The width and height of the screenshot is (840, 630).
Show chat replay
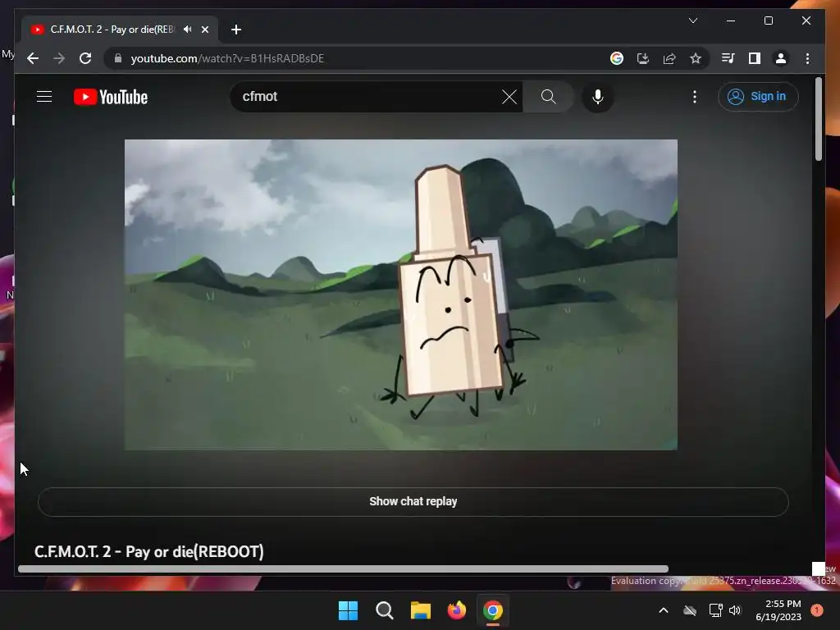point(413,501)
